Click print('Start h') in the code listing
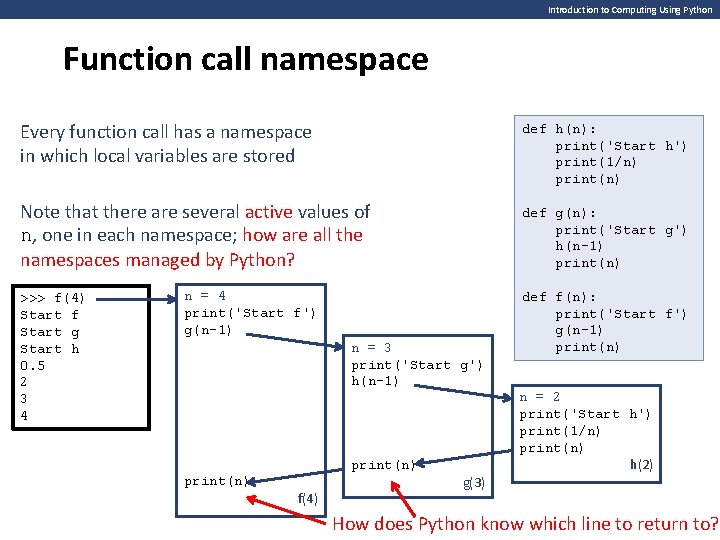Screen dimensions: 720x540 click(x=621, y=146)
